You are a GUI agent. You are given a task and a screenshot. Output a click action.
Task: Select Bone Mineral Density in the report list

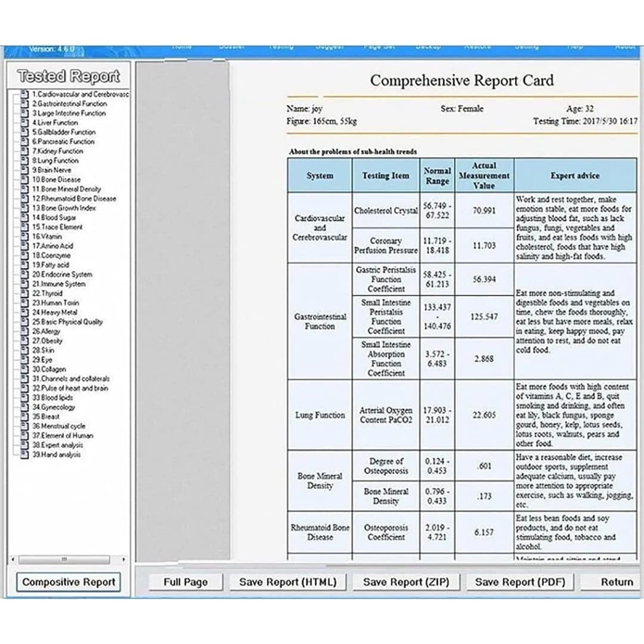pyautogui.click(x=67, y=189)
